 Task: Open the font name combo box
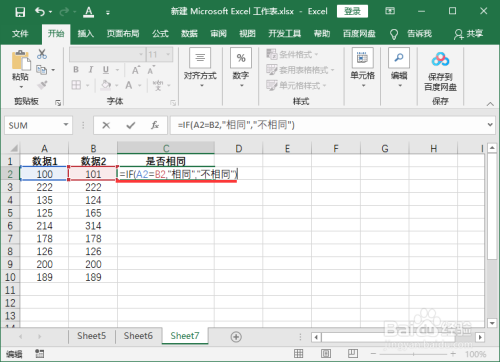[107, 54]
